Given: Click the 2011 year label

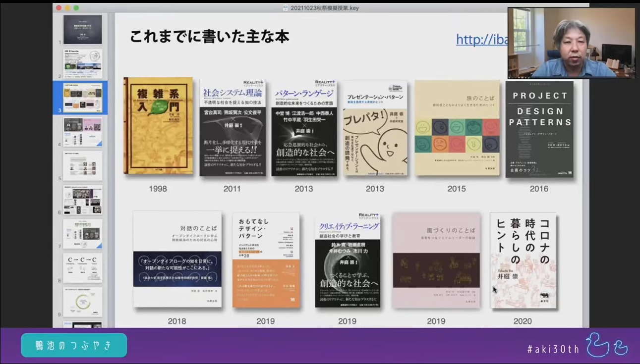Looking at the screenshot, I should point(232,189).
